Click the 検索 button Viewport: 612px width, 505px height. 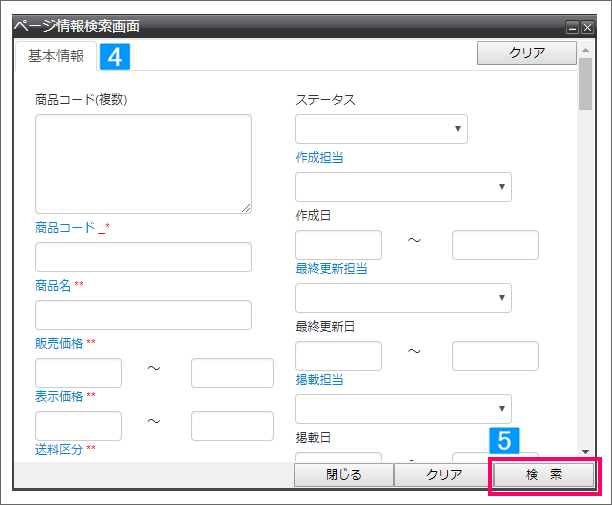click(544, 475)
